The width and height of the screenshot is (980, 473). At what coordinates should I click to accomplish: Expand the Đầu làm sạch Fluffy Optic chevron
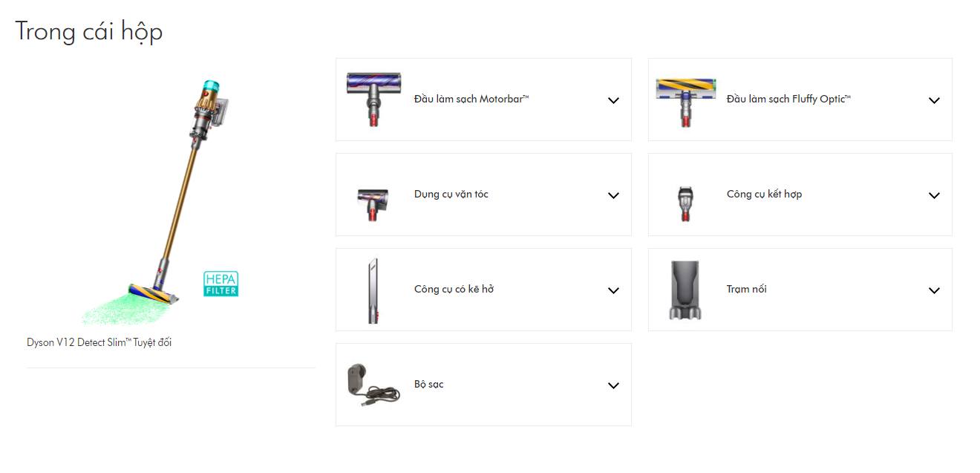pyautogui.click(x=934, y=100)
